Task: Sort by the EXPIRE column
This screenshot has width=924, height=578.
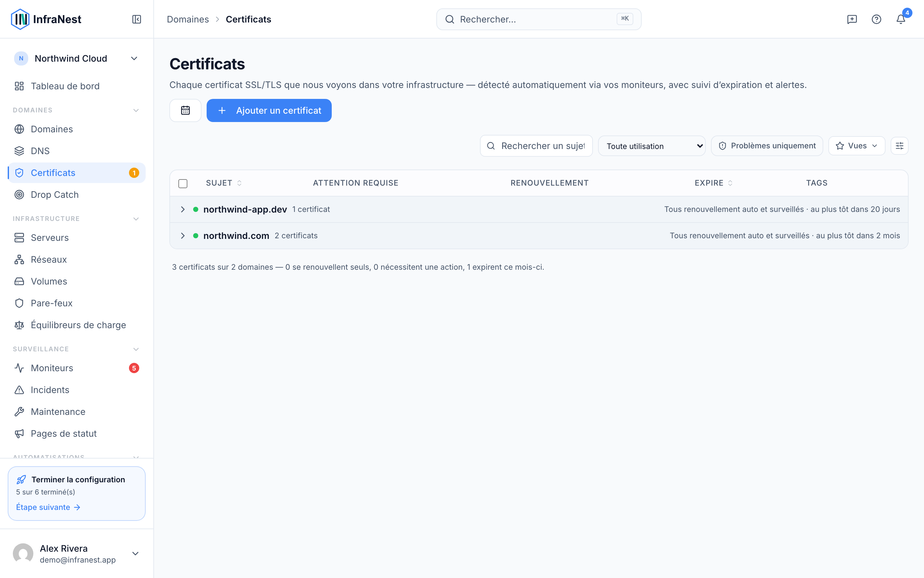Action: click(x=713, y=183)
